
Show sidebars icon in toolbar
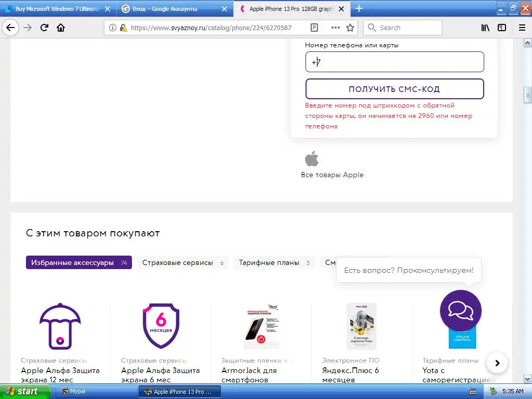502,28
